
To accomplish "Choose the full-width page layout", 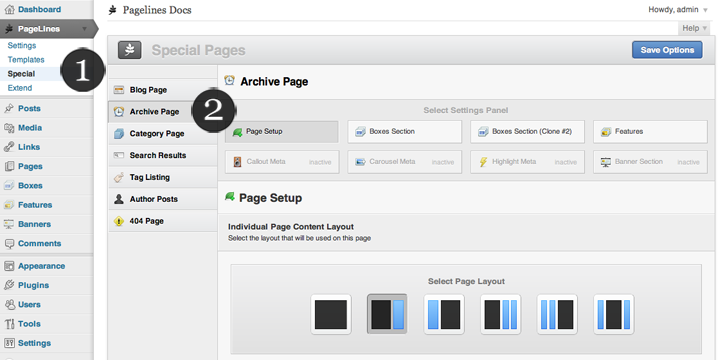I will (331, 314).
